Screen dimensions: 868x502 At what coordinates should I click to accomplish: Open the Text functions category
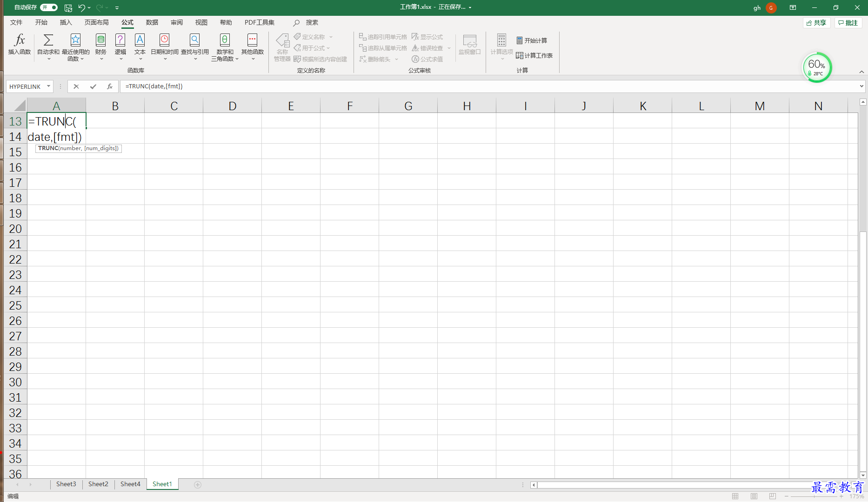click(140, 46)
